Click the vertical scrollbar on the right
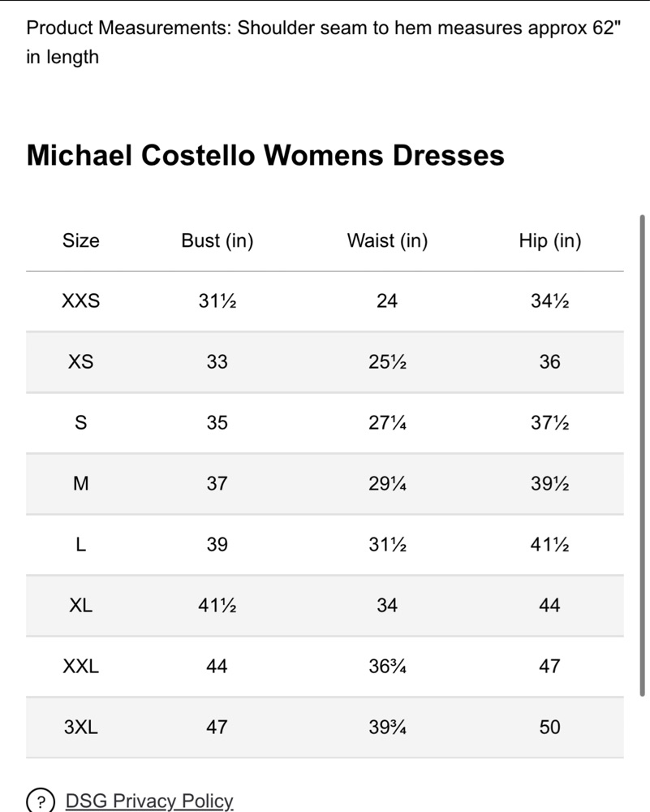The width and height of the screenshot is (650, 812). point(642,456)
